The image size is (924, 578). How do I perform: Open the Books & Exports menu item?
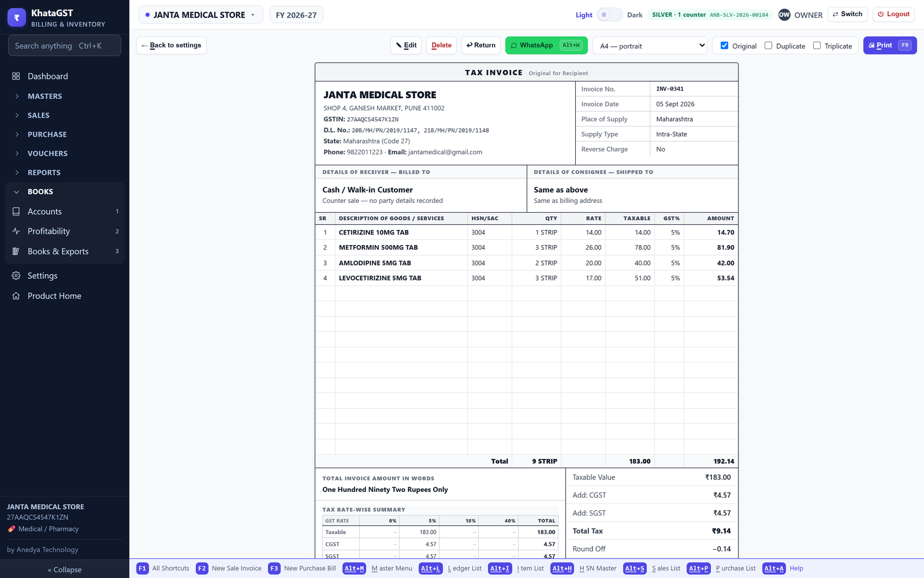tap(65, 251)
